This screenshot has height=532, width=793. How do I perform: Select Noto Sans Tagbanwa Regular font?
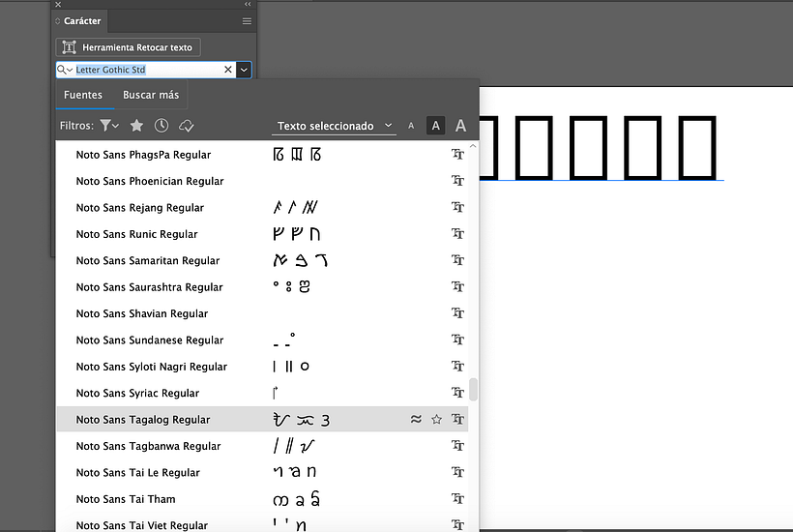click(x=262, y=446)
